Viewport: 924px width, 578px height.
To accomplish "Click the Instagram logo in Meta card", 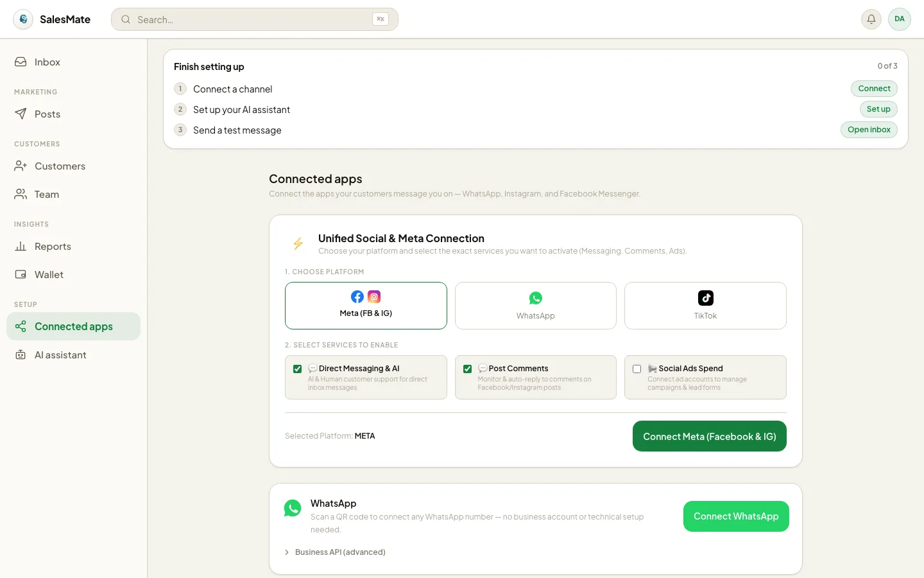I will pos(374,297).
